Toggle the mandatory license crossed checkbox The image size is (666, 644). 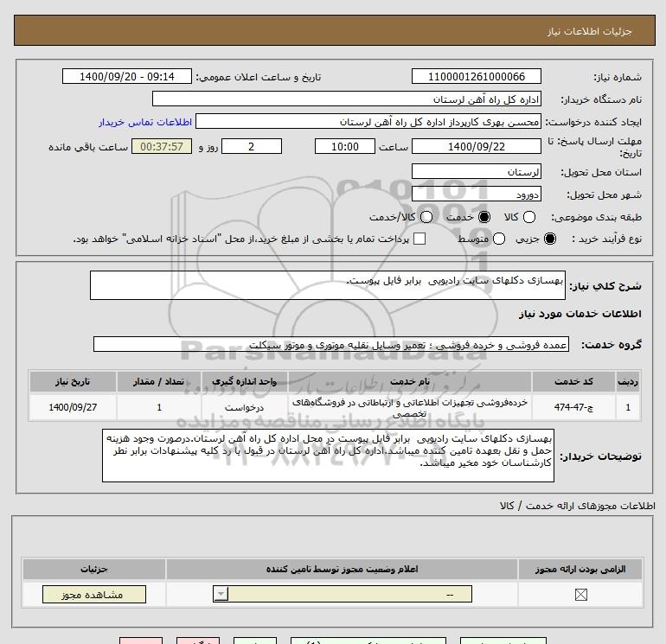[580, 595]
